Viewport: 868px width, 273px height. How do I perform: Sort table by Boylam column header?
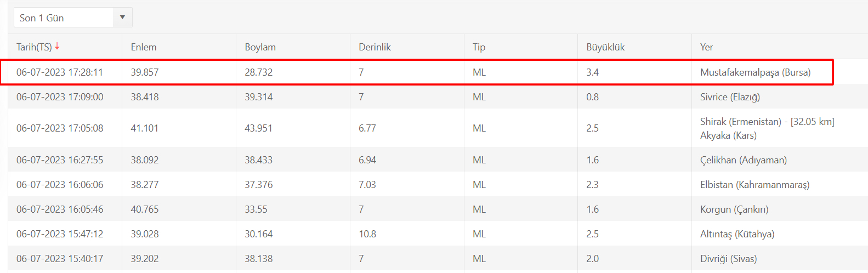click(x=260, y=47)
